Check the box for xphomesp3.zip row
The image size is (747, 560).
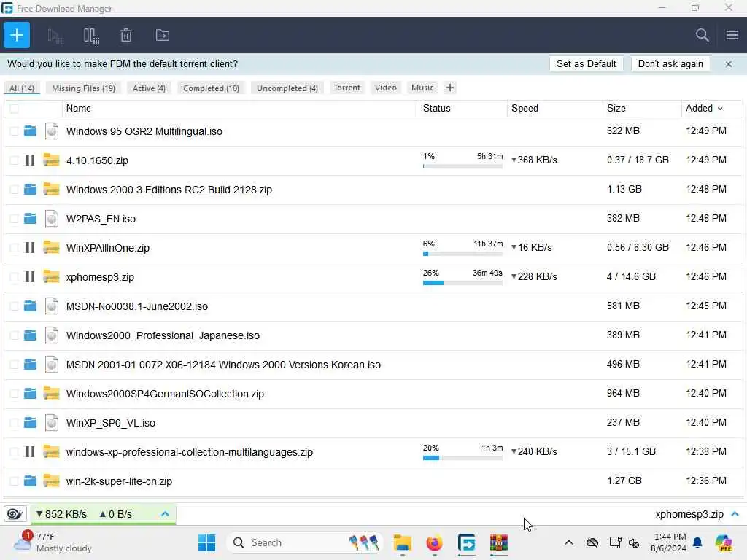point(15,276)
